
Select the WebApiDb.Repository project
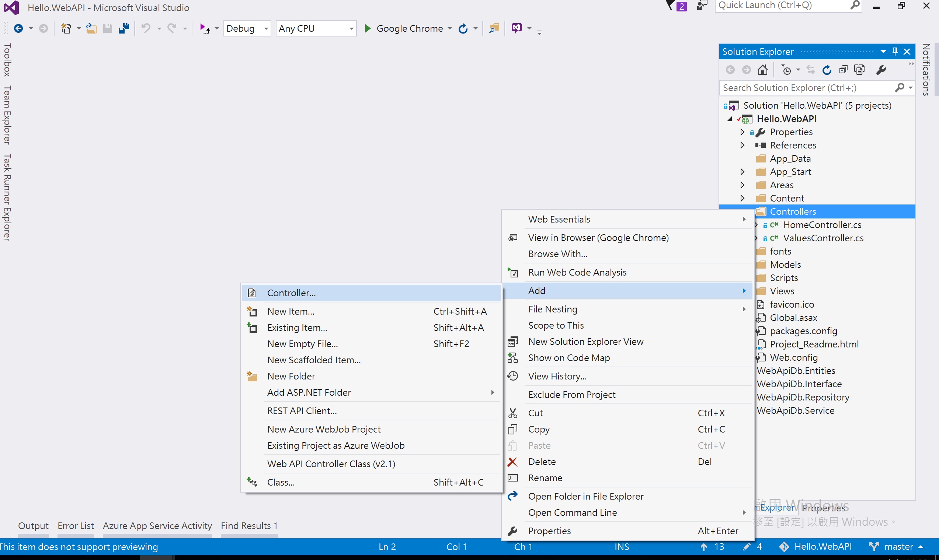click(x=803, y=397)
